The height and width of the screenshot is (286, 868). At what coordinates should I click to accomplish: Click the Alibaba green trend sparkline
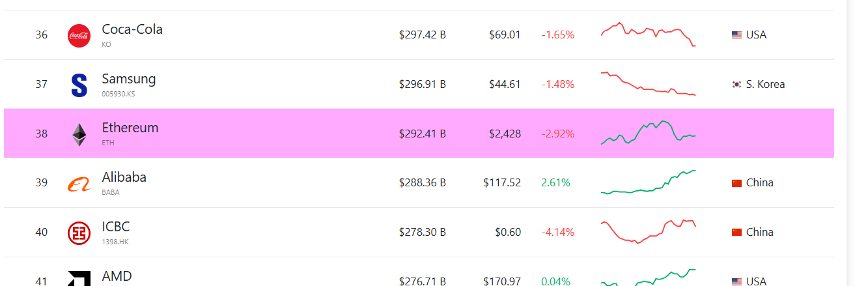(x=649, y=182)
